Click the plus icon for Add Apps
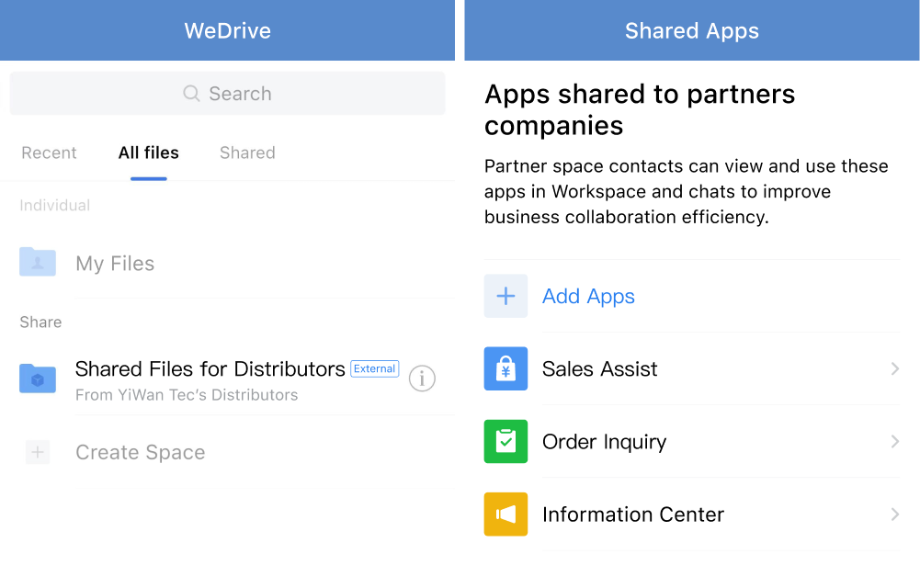Viewport: 920px width, 588px height. [505, 296]
